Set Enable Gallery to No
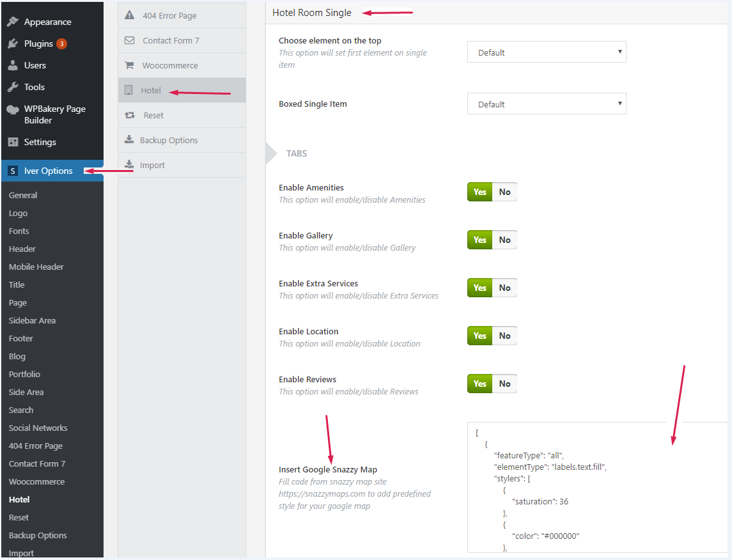 pyautogui.click(x=504, y=240)
